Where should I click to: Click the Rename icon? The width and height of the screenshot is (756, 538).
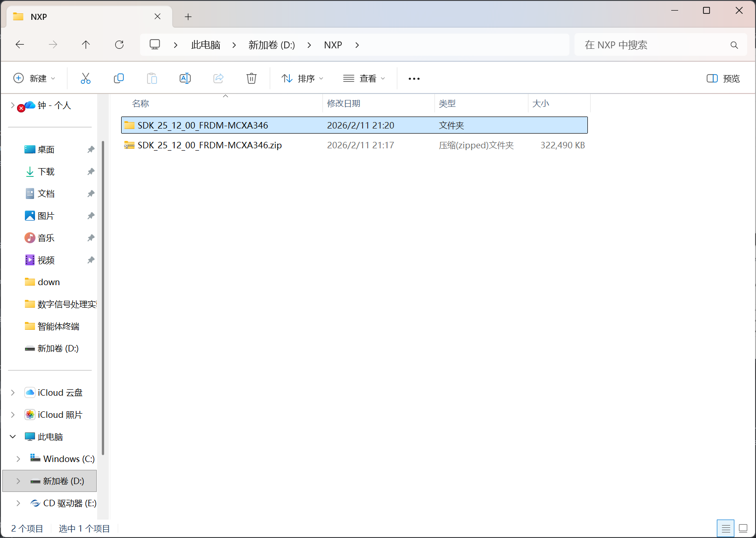[185, 78]
